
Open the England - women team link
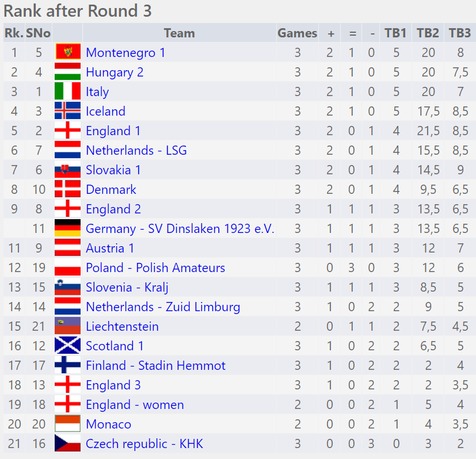coord(135,405)
